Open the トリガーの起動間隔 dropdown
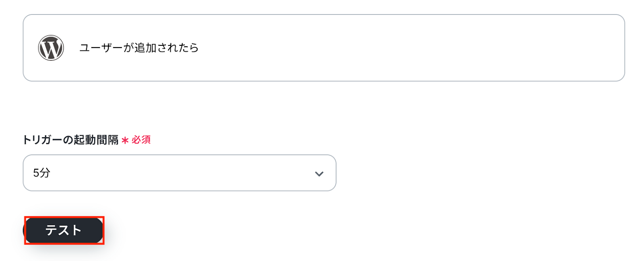The image size is (644, 261). (179, 173)
